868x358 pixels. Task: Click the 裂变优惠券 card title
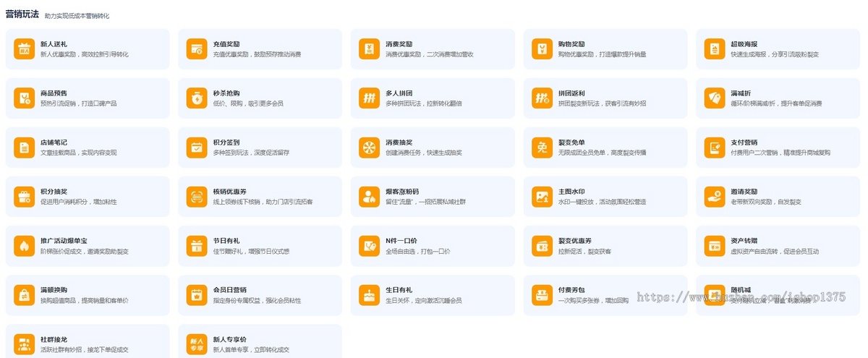(575, 241)
